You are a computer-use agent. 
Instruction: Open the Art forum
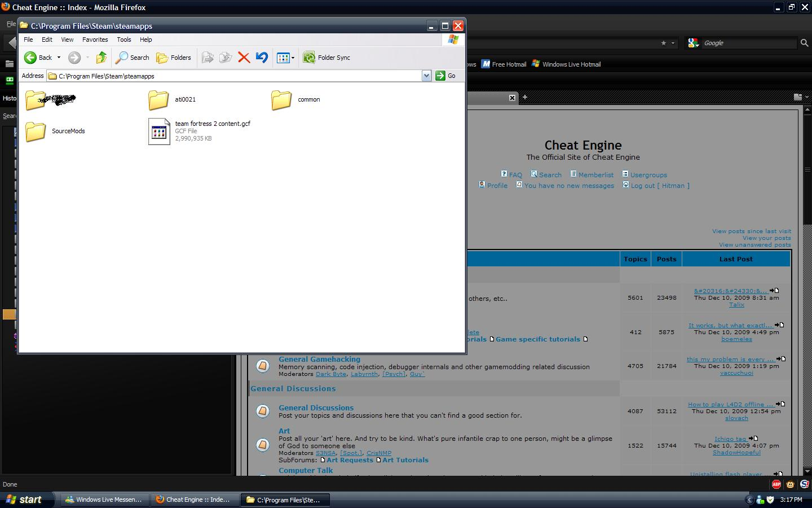coord(284,431)
